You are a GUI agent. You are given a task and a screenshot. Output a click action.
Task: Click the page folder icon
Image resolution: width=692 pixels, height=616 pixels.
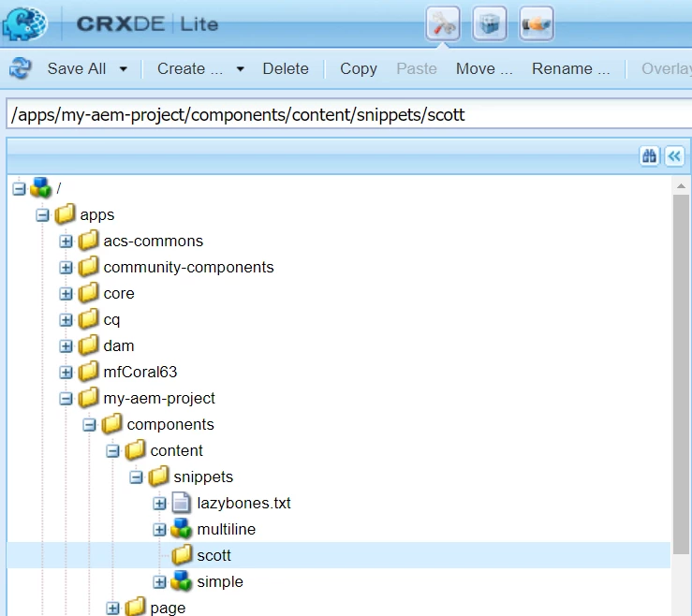click(135, 608)
